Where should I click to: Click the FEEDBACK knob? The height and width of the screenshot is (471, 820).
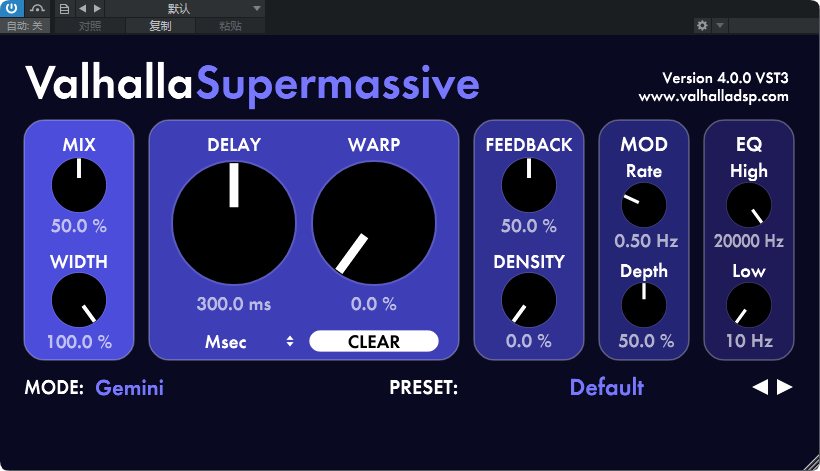click(529, 185)
